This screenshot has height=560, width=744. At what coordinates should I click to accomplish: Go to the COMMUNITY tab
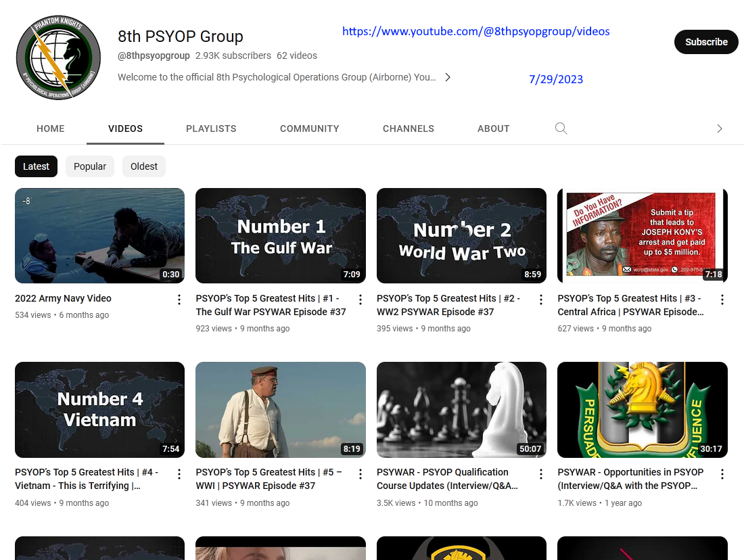pyautogui.click(x=309, y=129)
